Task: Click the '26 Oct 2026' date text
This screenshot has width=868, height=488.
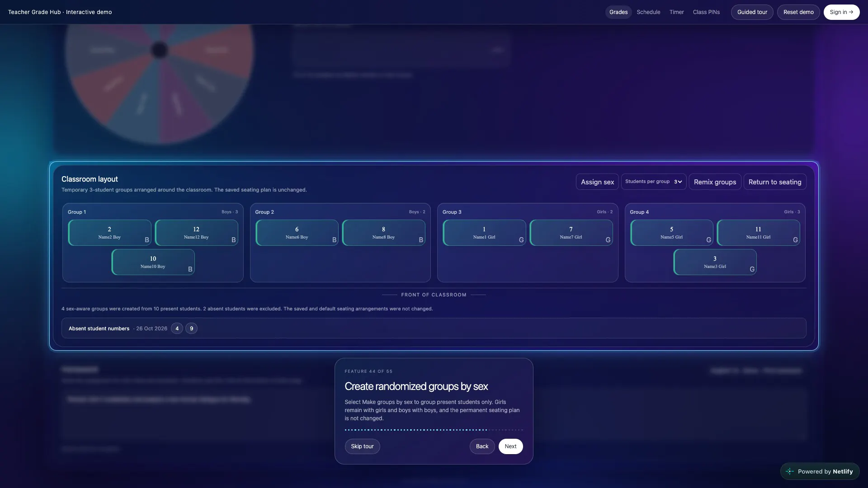Action: click(151, 328)
